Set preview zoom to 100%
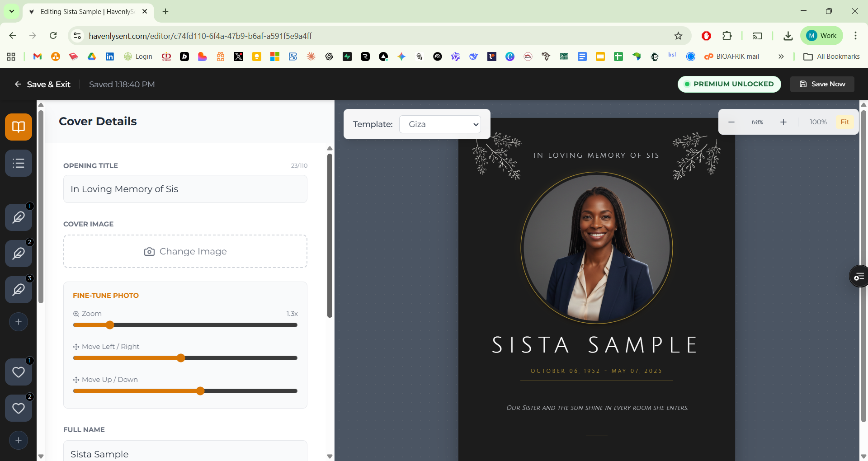Viewport: 868px width, 461px height. (x=818, y=122)
